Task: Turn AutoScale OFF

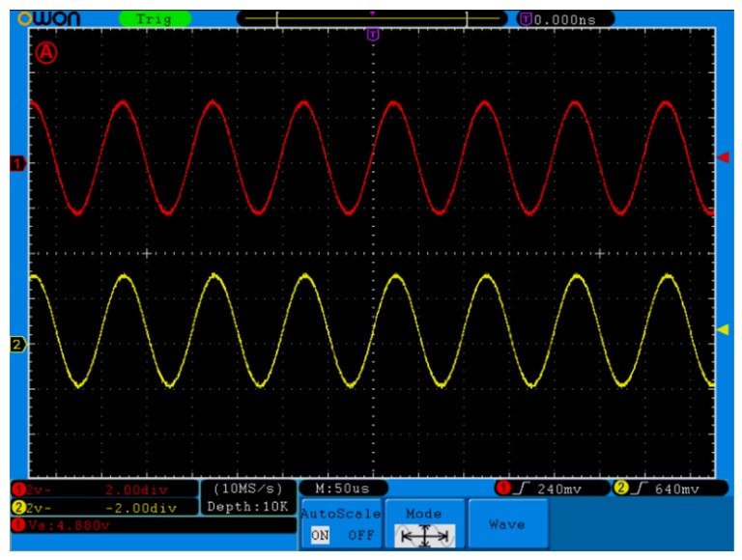Action: click(x=361, y=536)
